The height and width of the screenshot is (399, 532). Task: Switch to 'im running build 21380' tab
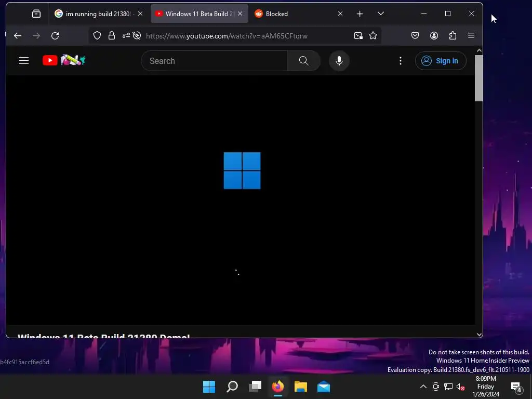98,14
